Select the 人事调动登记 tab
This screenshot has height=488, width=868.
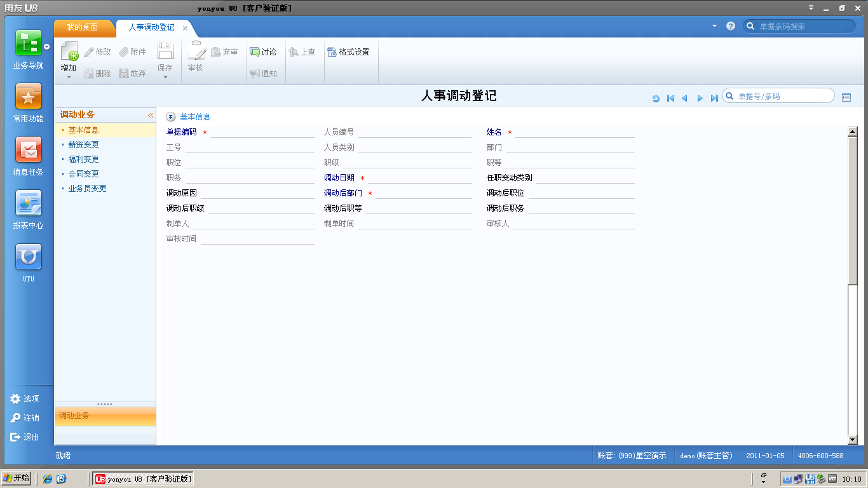coord(151,28)
